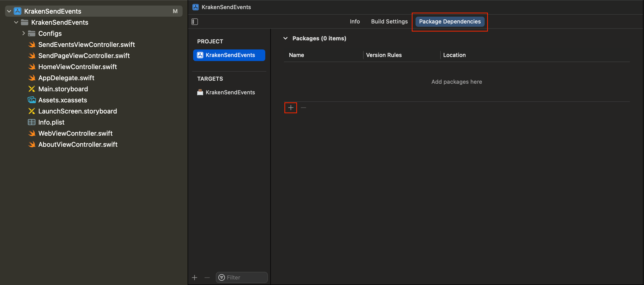
Task: Click the add target plus button
Action: point(195,278)
